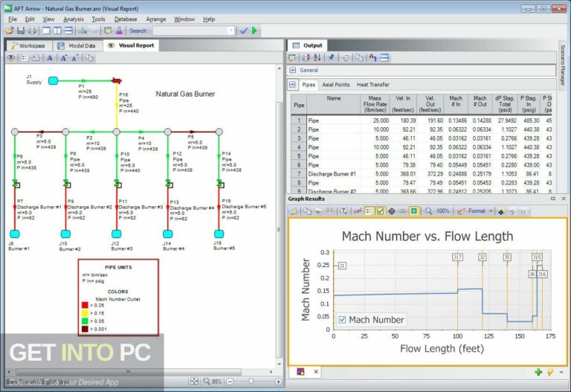
Task: Click the Open file folder icon
Action: coord(10,31)
